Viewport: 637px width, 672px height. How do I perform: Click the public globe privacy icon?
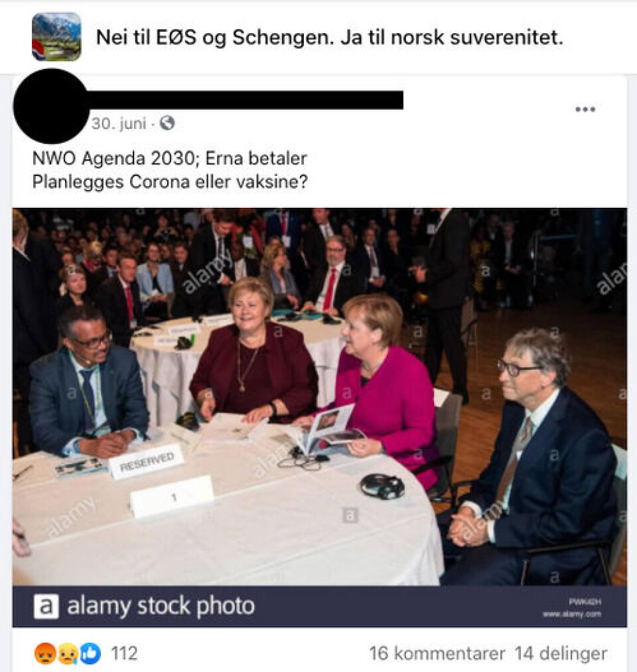[167, 124]
